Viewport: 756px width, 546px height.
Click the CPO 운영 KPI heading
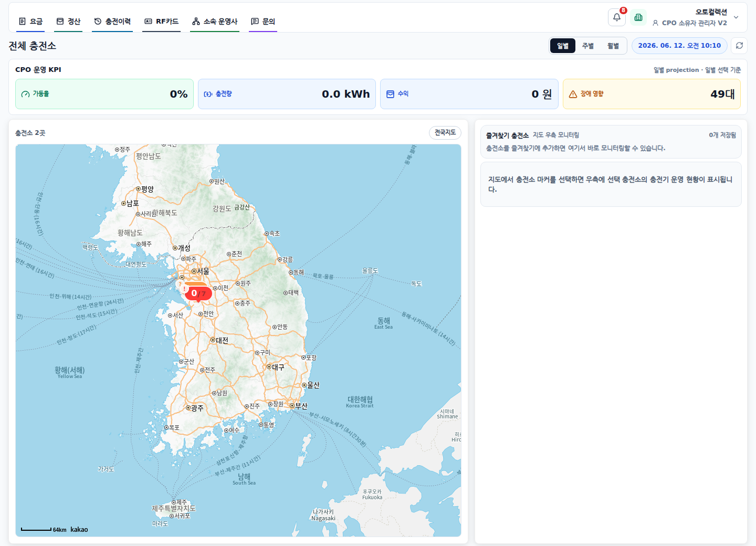point(38,69)
